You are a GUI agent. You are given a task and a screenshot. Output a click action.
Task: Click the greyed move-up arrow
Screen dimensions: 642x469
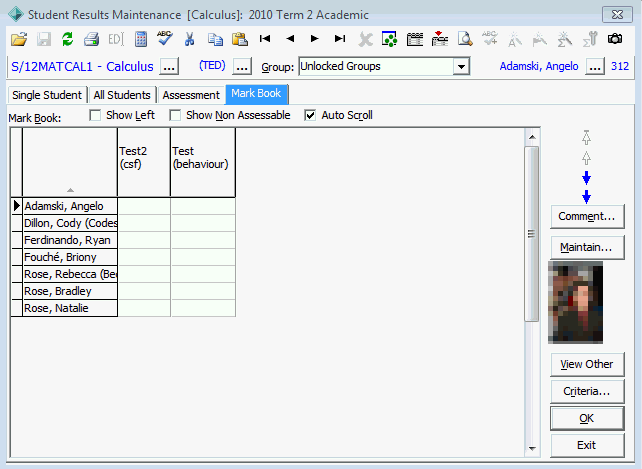tap(586, 158)
